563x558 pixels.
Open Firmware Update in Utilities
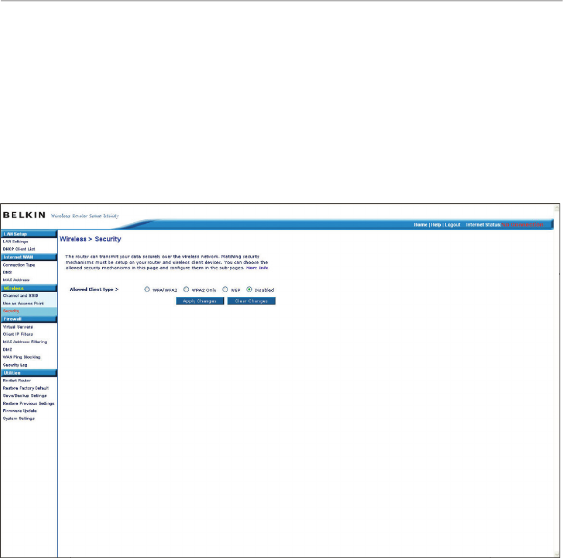tap(20, 411)
